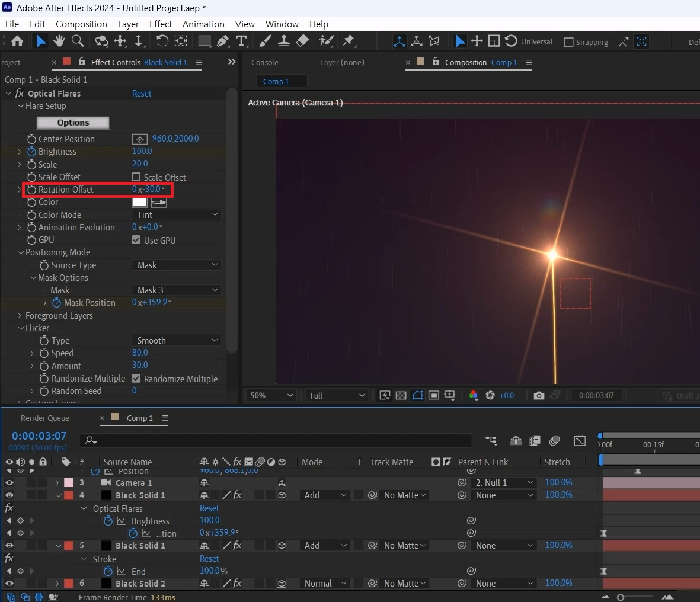The width and height of the screenshot is (700, 602).
Task: Open the Animation menu
Action: click(x=203, y=24)
